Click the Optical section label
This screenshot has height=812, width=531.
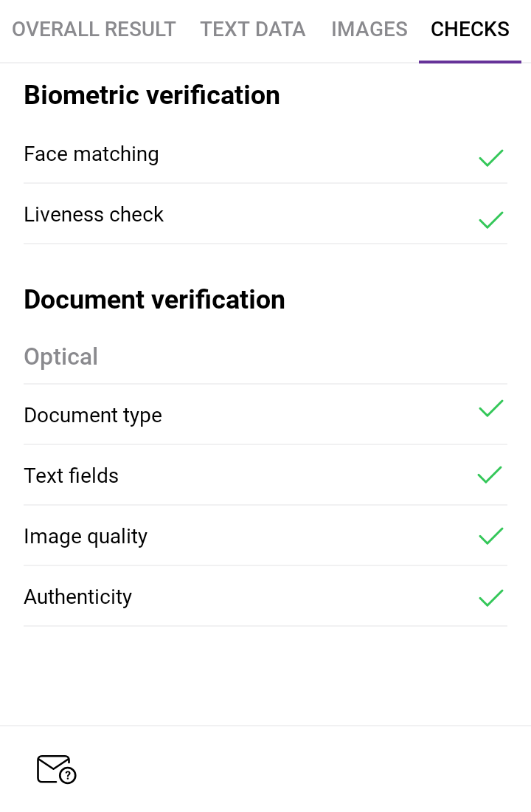[x=61, y=357]
